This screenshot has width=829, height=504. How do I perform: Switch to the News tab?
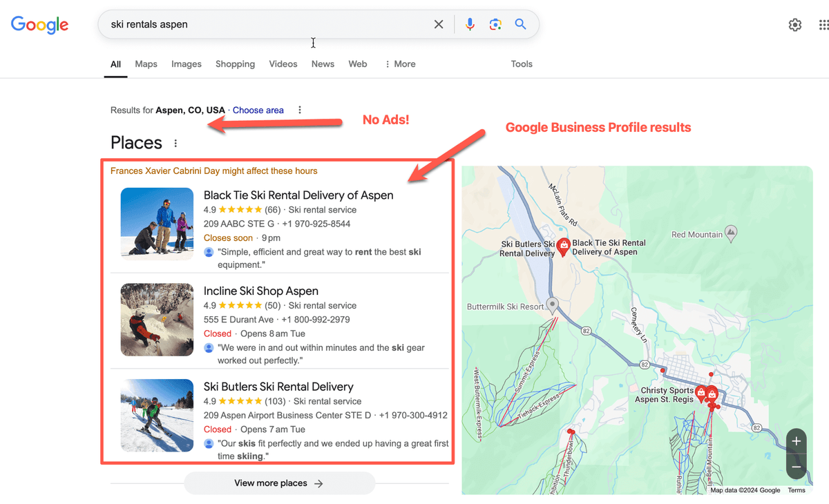pos(323,64)
